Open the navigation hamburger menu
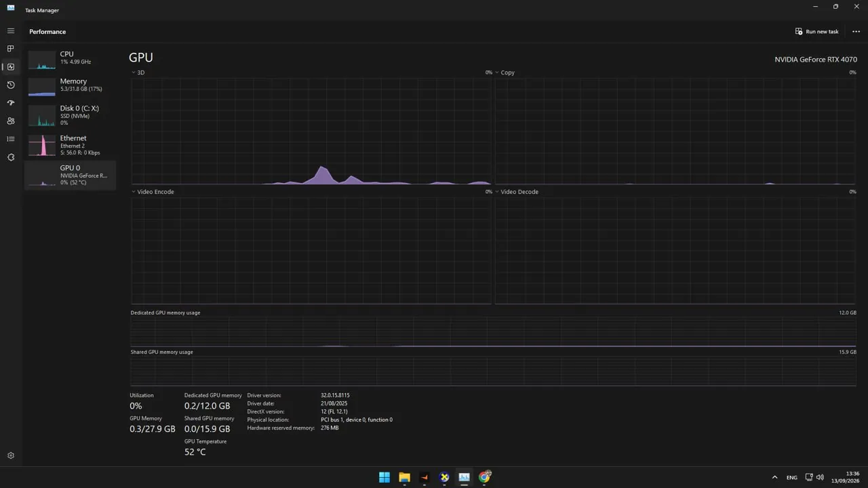Image resolution: width=868 pixels, height=488 pixels. point(11,31)
